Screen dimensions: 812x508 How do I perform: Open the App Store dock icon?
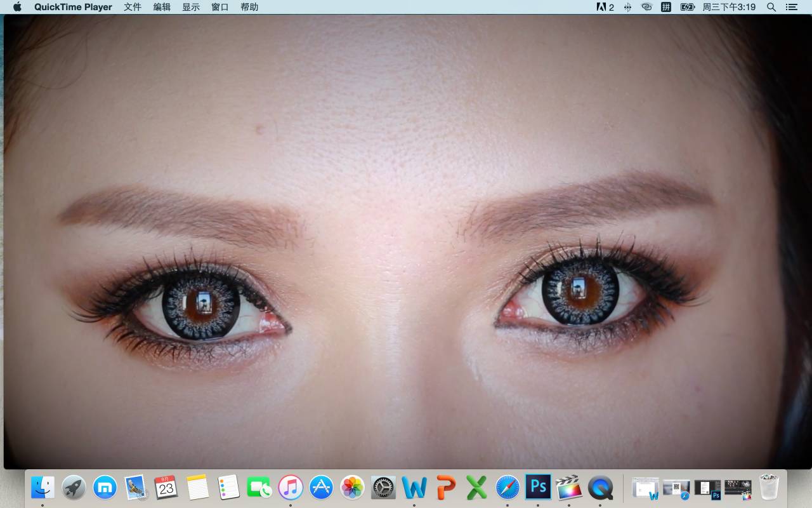coord(322,488)
